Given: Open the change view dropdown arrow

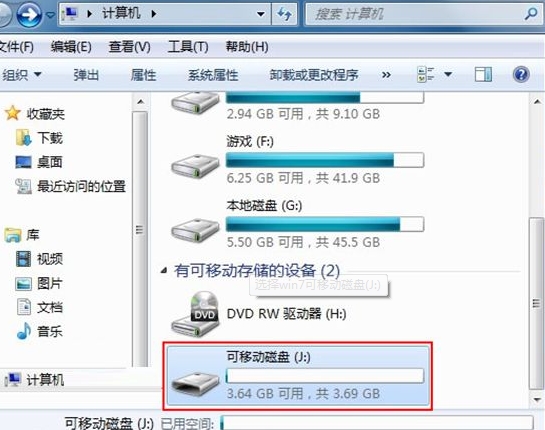Looking at the screenshot, I should [x=448, y=74].
